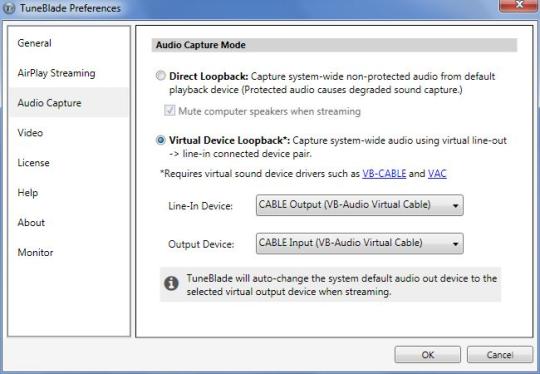
Task: Click the arrow on the CABLE Output combo box
Action: 455,206
